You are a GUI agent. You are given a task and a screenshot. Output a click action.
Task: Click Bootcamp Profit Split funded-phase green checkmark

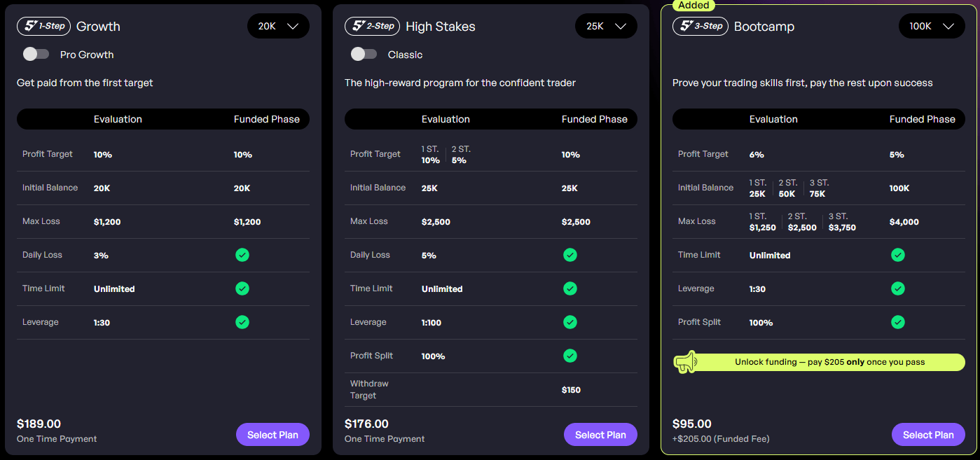[x=898, y=322]
